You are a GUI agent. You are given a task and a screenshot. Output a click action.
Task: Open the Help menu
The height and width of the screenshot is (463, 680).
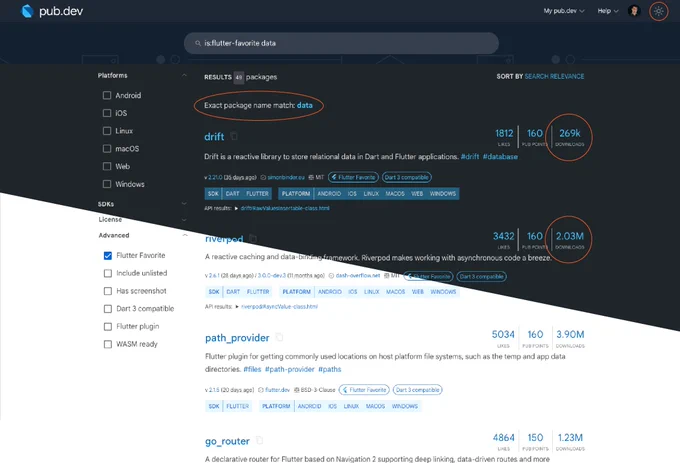[608, 11]
